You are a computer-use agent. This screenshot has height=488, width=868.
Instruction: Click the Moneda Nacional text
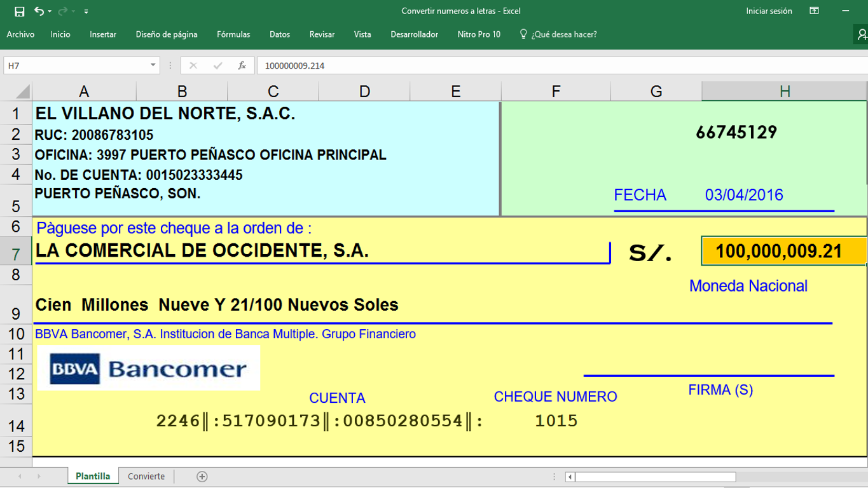click(x=748, y=286)
